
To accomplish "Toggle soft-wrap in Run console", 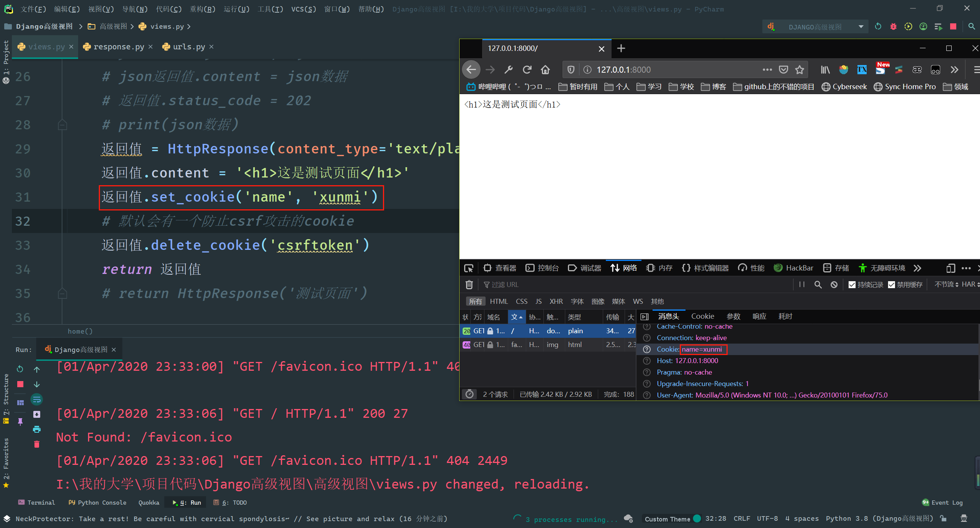I will (37, 399).
